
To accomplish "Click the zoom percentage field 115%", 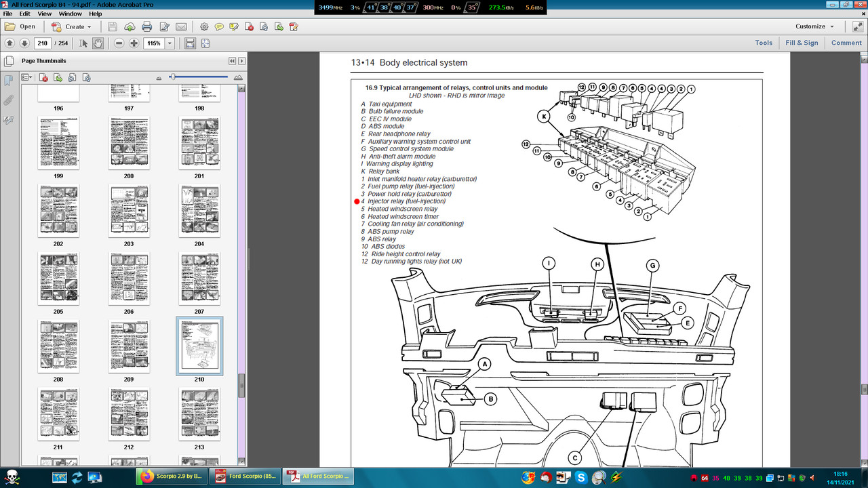I will tap(154, 43).
